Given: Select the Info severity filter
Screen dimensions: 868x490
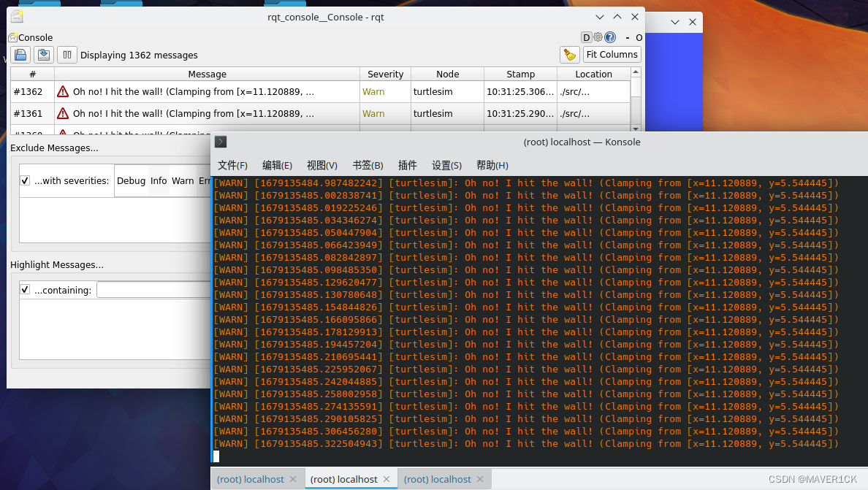Looking at the screenshot, I should tap(159, 181).
